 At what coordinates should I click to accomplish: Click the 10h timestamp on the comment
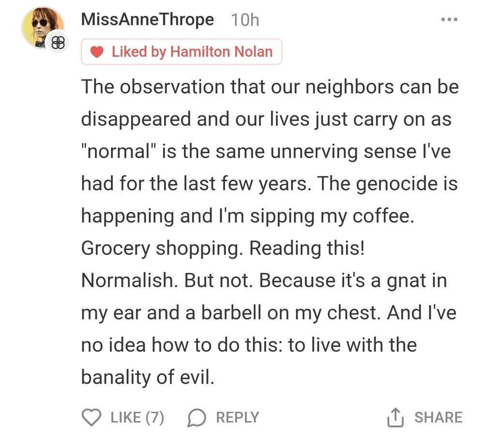244,19
